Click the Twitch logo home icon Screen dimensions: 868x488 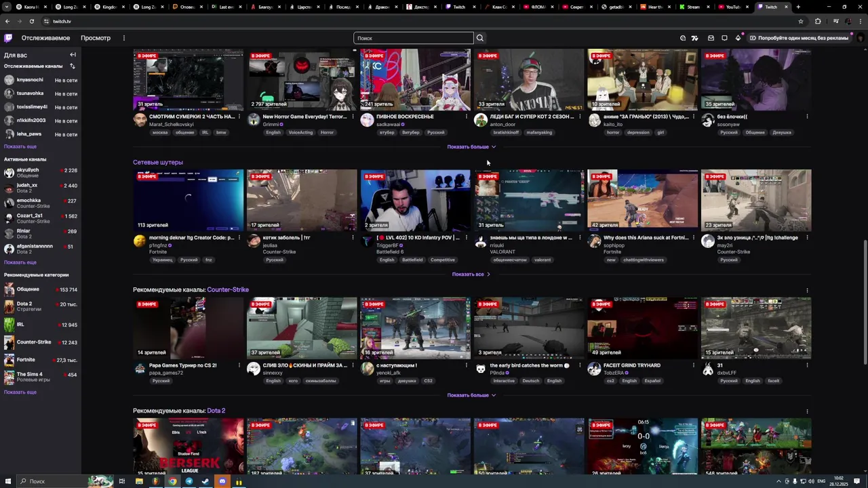[7, 38]
